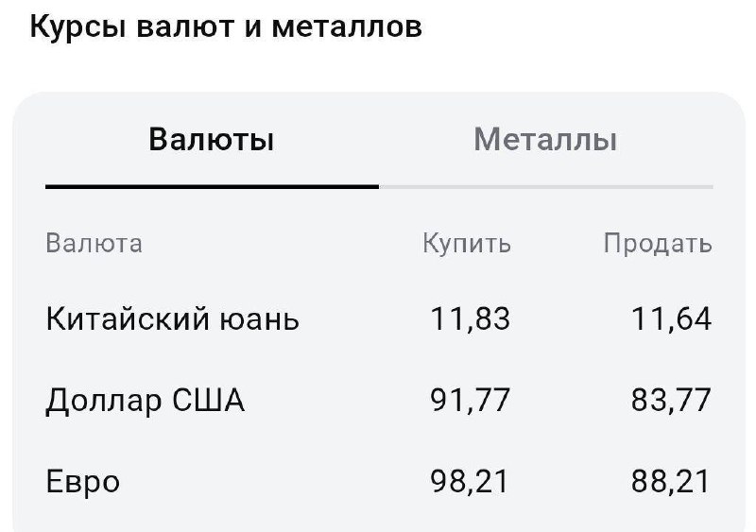The height and width of the screenshot is (532, 756).
Task: Click yuan buy rate 11,83
Action: tap(471, 319)
